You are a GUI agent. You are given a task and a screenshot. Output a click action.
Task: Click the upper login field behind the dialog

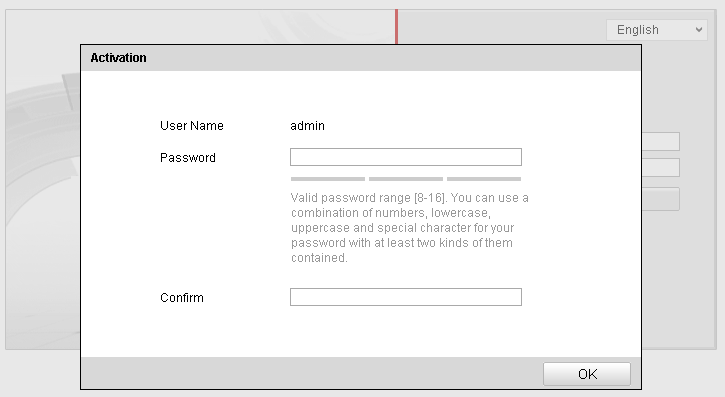pyautogui.click(x=661, y=141)
